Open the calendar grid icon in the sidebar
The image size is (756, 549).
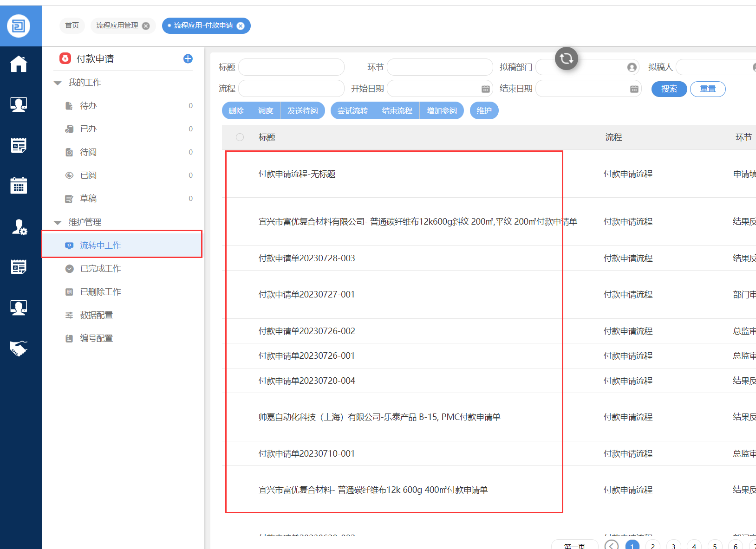[x=19, y=186]
